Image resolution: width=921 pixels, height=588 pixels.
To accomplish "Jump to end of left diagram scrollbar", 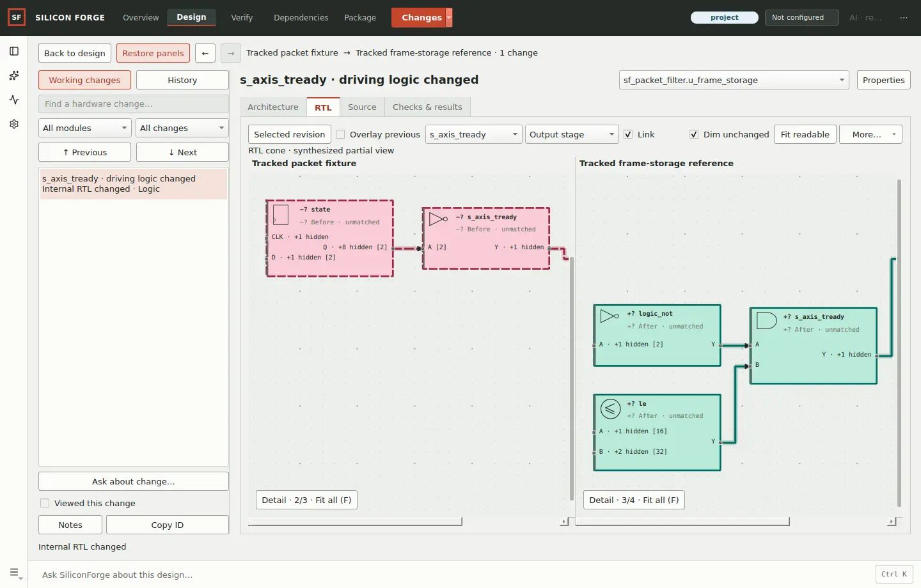I will 563,522.
